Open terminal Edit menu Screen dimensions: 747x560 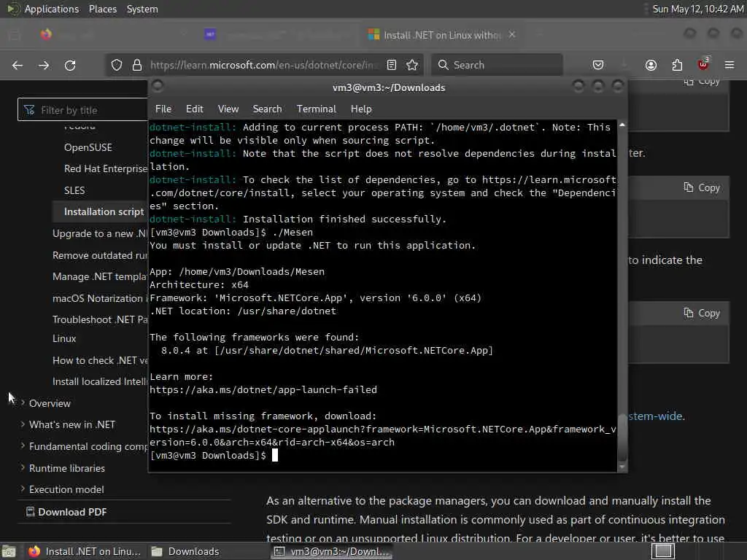[x=194, y=109]
